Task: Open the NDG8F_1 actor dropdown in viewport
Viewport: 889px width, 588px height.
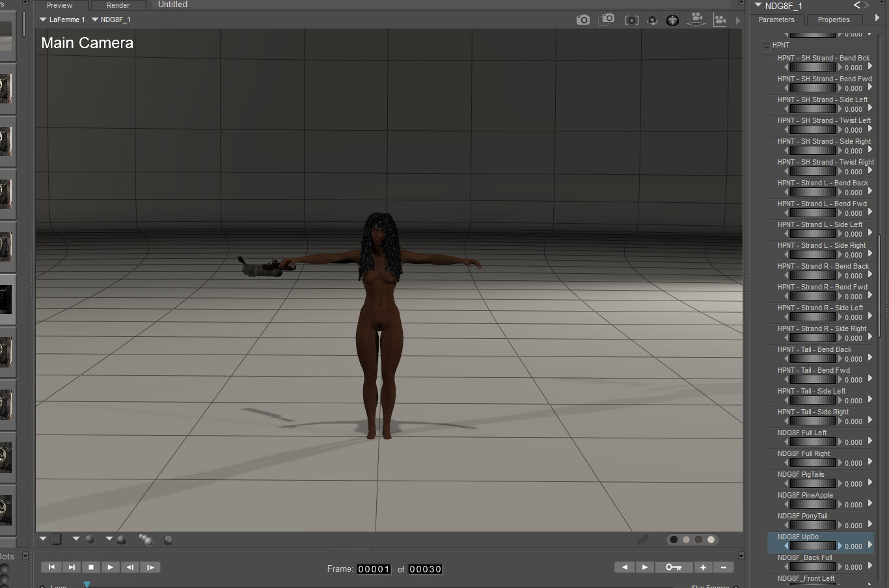Action: (x=111, y=20)
